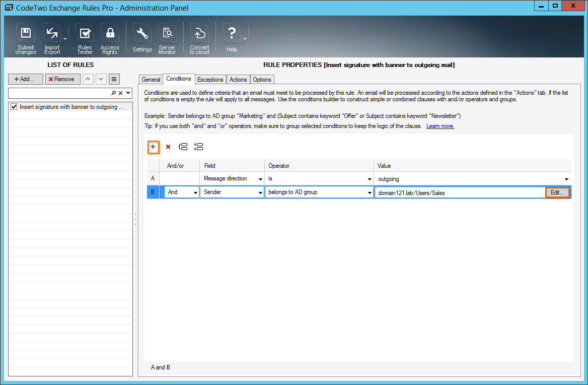The width and height of the screenshot is (588, 385).
Task: Expand the Import Export dropdown arrow
Action: 65,39
